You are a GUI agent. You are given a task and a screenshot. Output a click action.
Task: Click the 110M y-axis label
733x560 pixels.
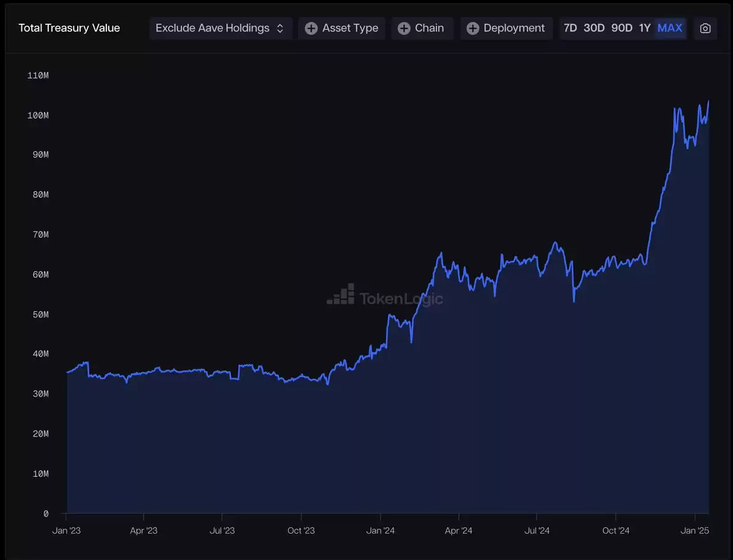pos(38,76)
